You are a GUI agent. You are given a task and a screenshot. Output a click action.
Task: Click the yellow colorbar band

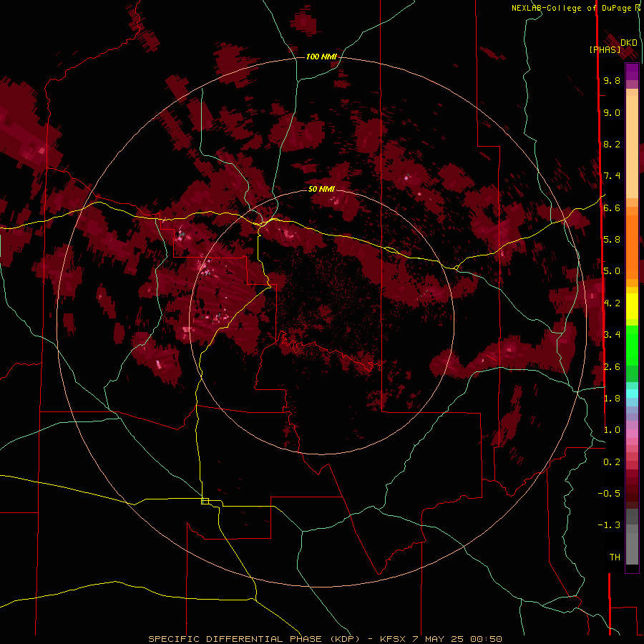[632, 306]
